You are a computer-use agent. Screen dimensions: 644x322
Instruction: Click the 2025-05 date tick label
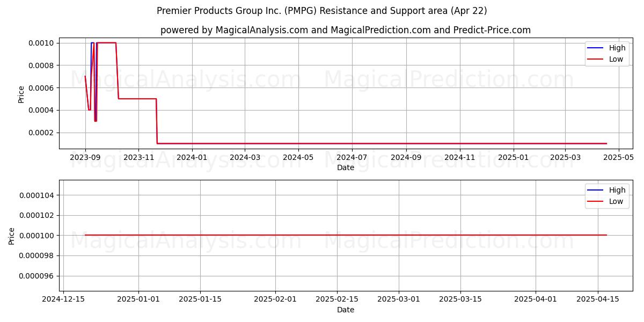[619, 157]
